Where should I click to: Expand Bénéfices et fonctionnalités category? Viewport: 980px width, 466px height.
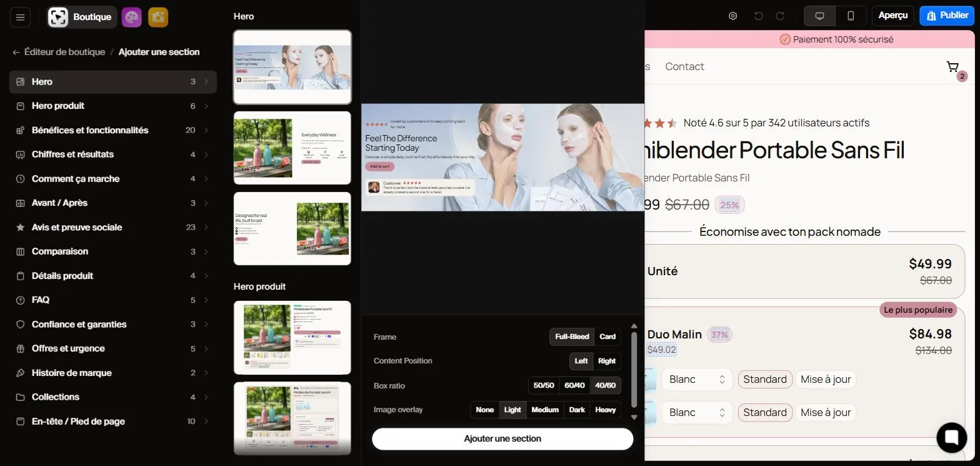pos(113,131)
